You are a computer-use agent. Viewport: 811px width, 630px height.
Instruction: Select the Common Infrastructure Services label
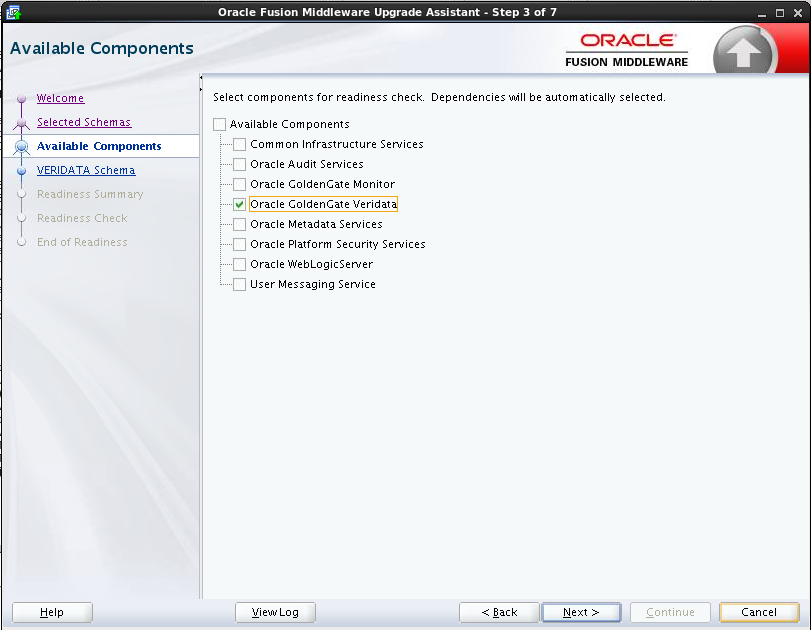[x=337, y=144]
